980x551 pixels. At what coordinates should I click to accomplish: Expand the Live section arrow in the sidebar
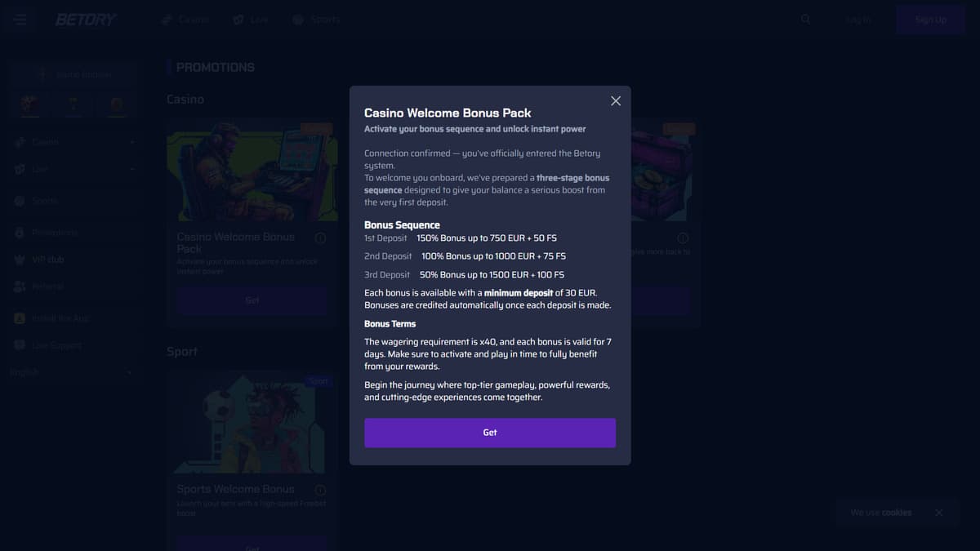click(131, 169)
